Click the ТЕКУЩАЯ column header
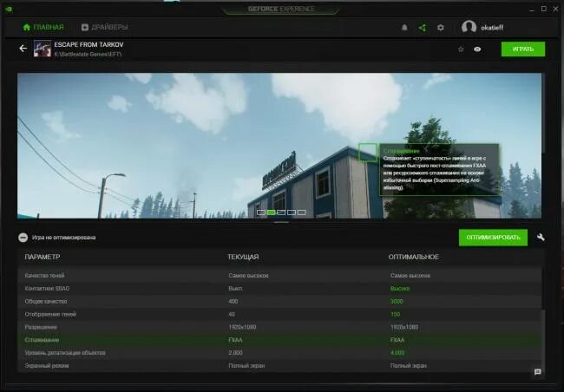 point(243,257)
